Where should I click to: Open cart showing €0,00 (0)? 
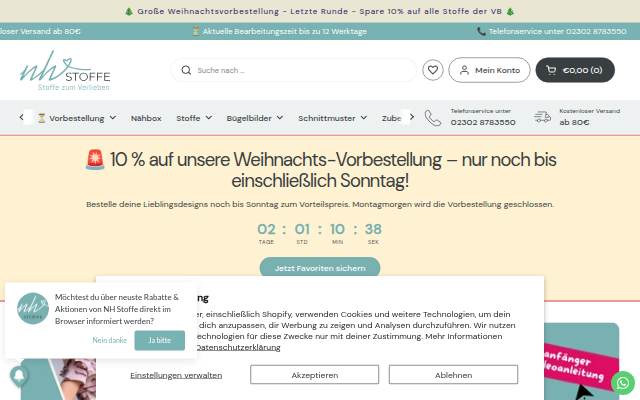click(x=575, y=70)
